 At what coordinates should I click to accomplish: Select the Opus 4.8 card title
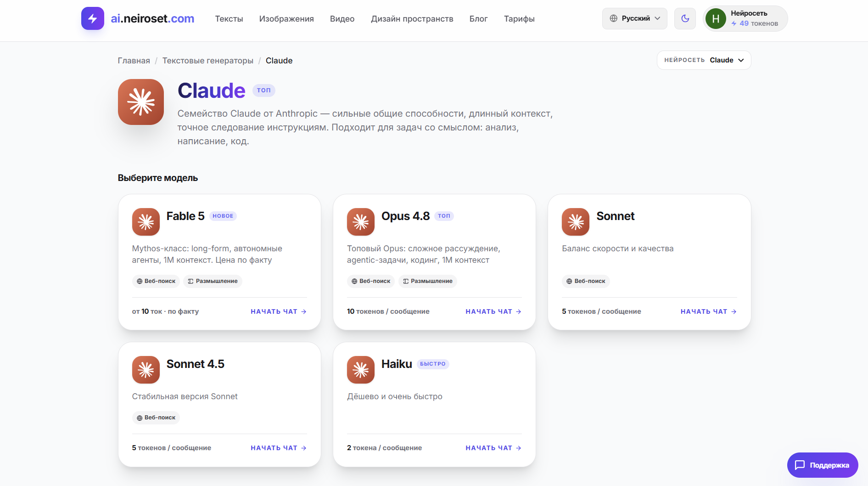(x=405, y=216)
